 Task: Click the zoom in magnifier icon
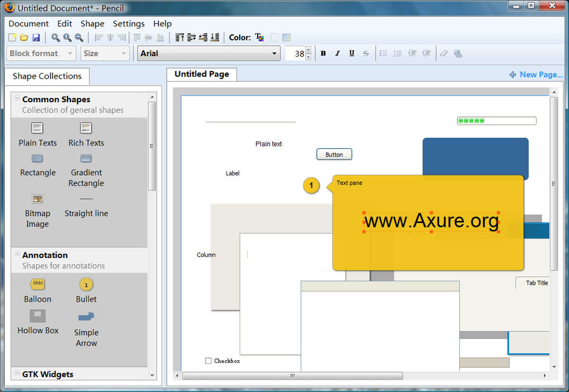pos(56,38)
